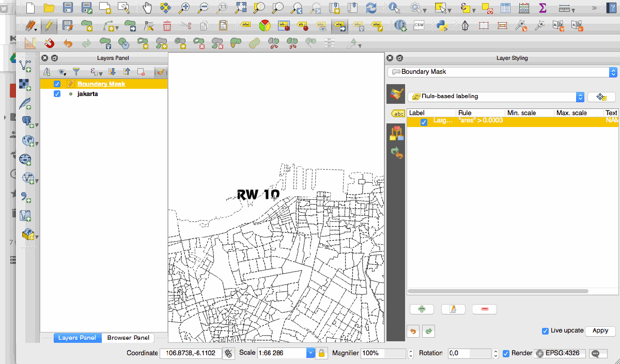
Task: Select the Pan Map hand tool
Action: (x=147, y=8)
